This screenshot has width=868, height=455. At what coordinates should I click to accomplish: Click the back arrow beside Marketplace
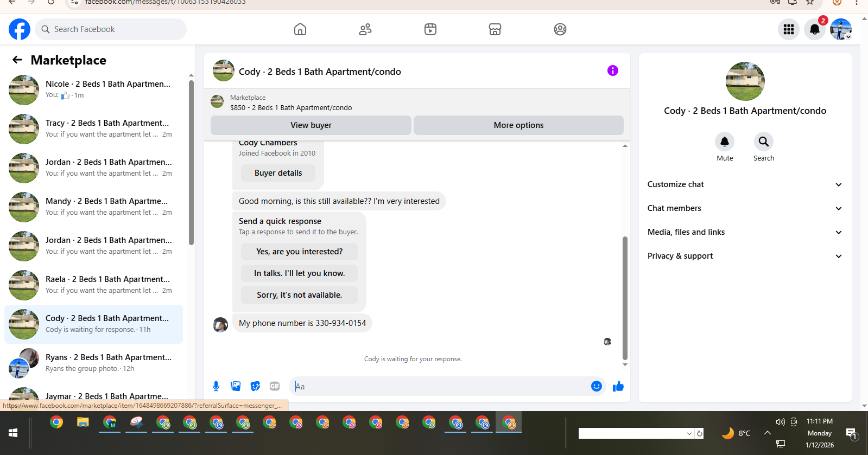17,60
